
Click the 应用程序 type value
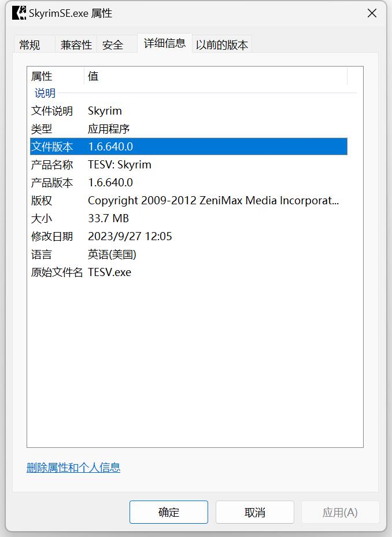click(109, 129)
